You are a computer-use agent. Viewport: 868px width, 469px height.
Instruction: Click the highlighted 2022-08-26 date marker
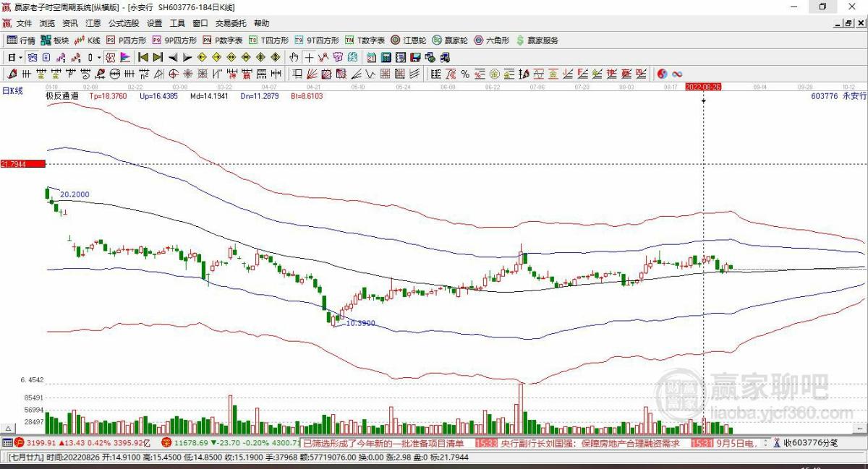point(703,86)
